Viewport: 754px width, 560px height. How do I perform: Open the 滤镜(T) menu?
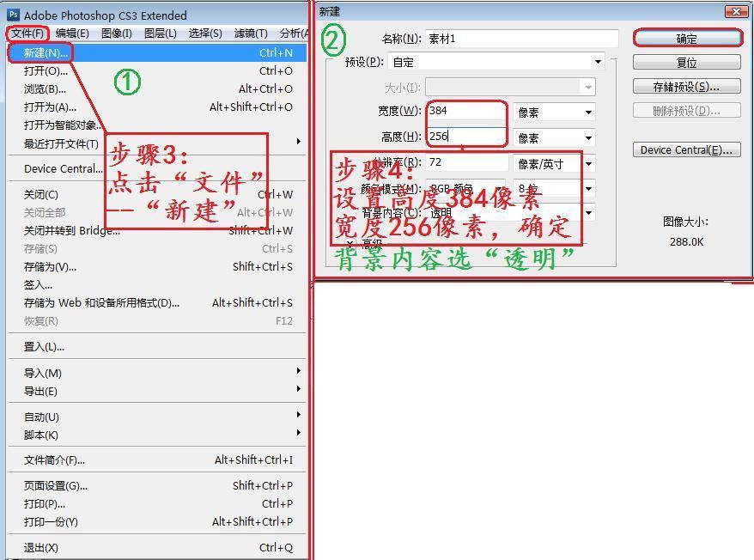click(251, 33)
